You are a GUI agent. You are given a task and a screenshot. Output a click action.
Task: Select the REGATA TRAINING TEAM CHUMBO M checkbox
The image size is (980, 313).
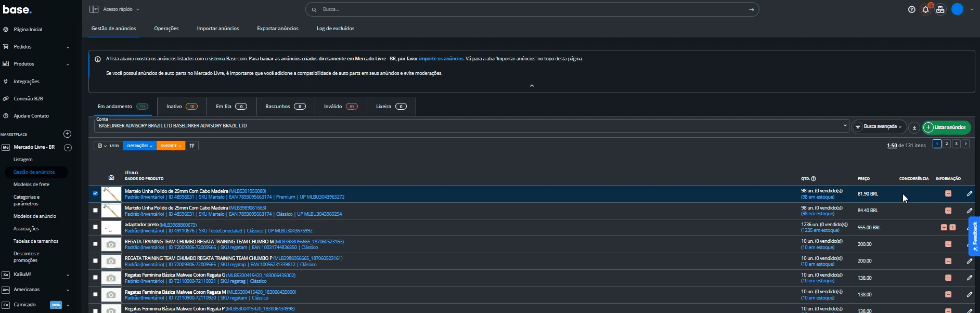click(95, 244)
